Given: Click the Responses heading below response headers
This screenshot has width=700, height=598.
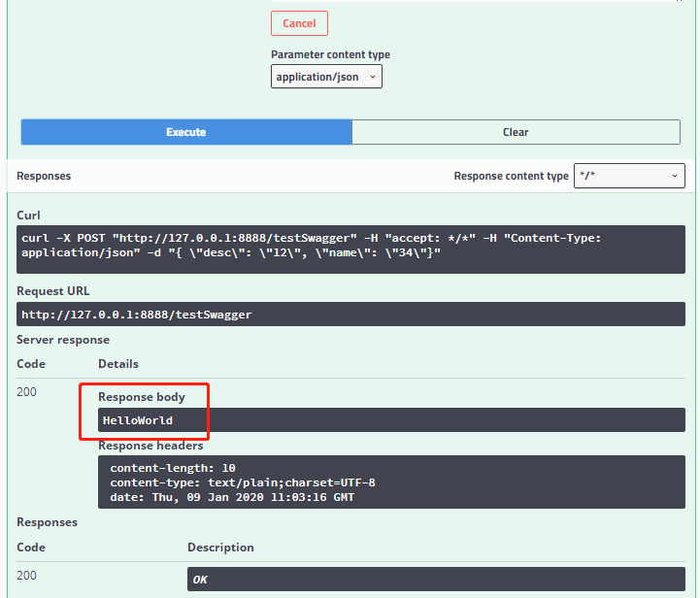Looking at the screenshot, I should (47, 522).
